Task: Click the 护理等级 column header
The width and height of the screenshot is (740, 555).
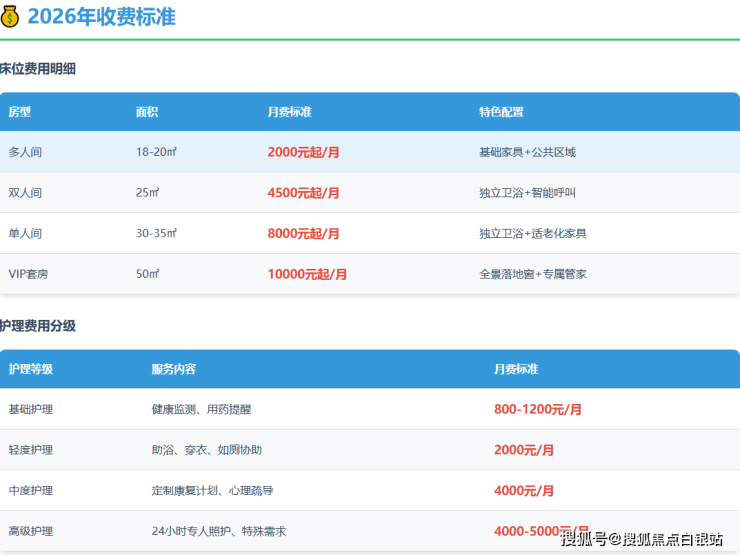Action: (31, 369)
